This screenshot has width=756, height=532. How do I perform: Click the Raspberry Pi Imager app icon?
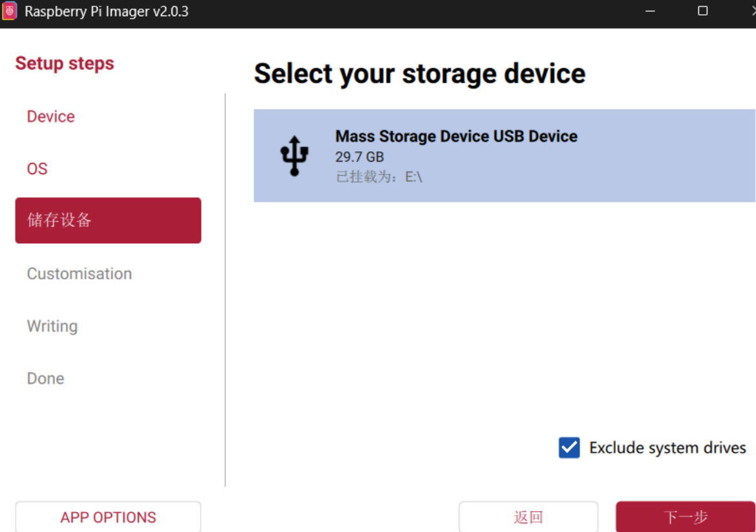(9, 10)
